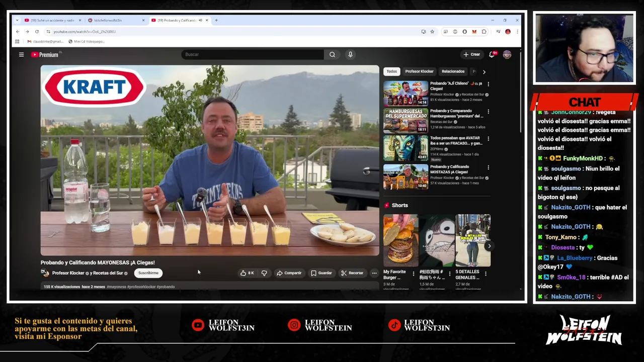
Task: Open the Chrome extensions puzzle icon
Action: click(x=484, y=32)
